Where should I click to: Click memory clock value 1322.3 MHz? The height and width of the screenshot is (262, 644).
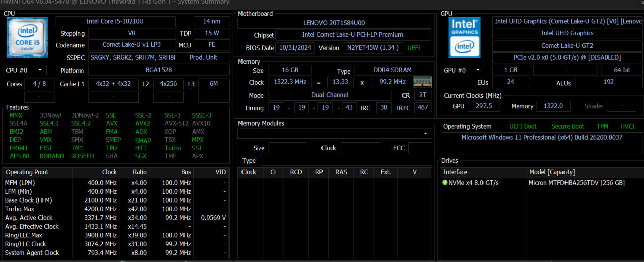(x=290, y=82)
